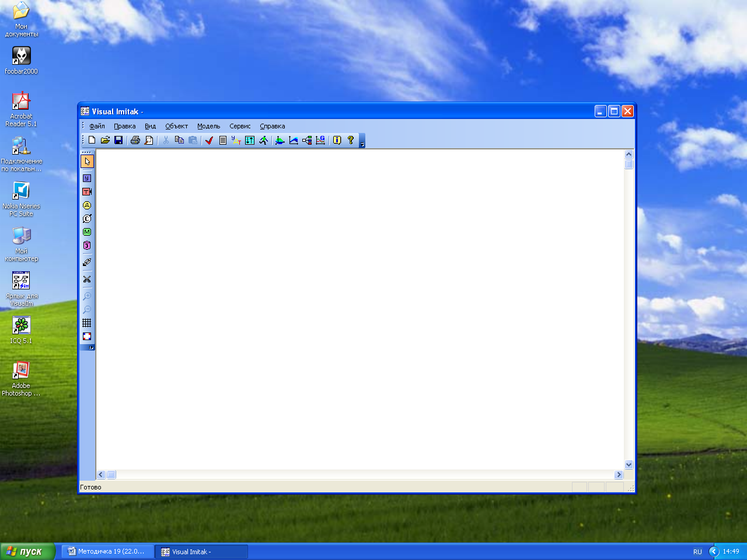Select foobar2000 desktop icon

click(21, 60)
